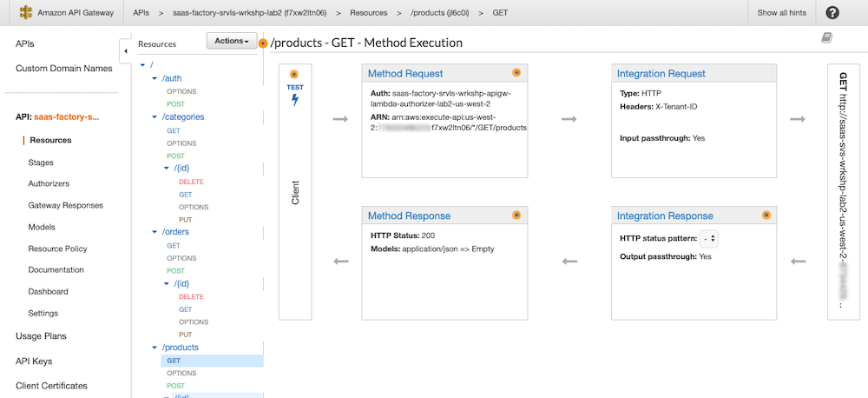Open the HTTP status pattern selector
This screenshot has width=868, height=398.
click(x=709, y=240)
